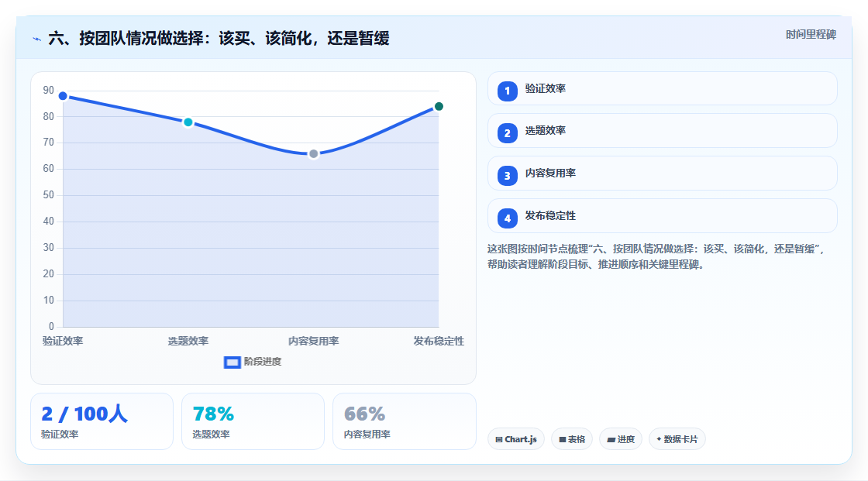Click the x-axis label 选题效率
868x481 pixels.
pos(188,341)
